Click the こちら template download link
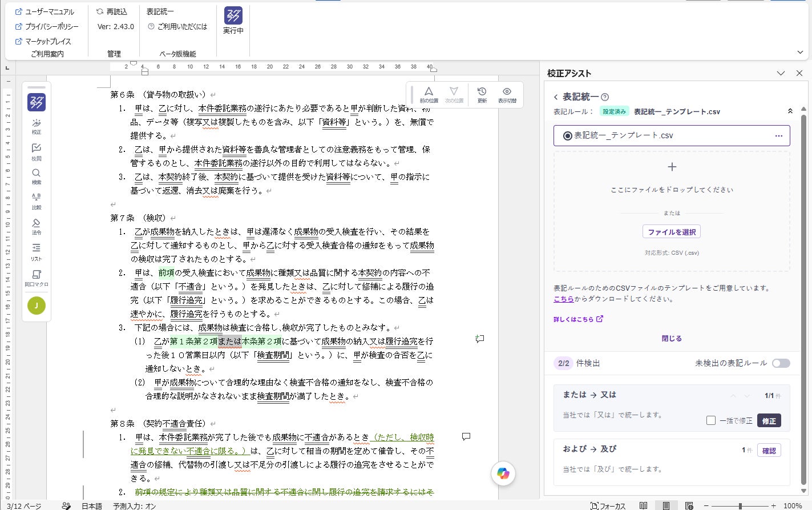812x510 pixels. click(x=564, y=299)
